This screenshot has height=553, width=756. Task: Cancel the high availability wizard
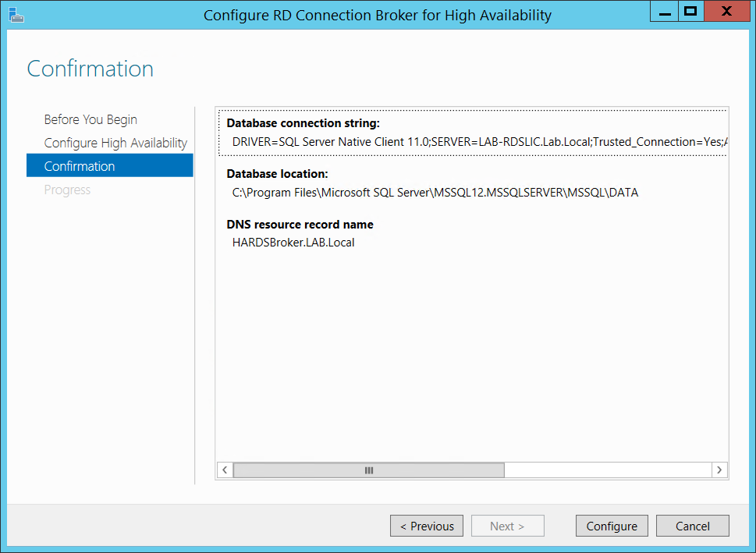click(x=692, y=526)
